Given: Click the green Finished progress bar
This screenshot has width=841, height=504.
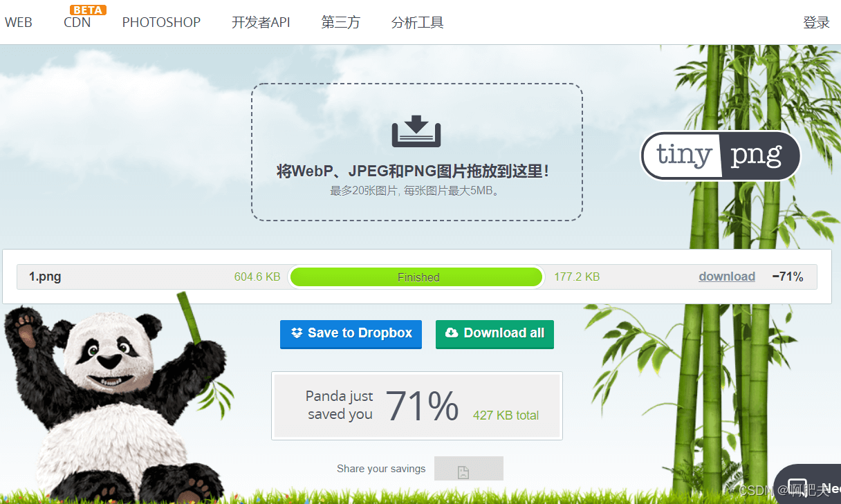Looking at the screenshot, I should coord(416,277).
